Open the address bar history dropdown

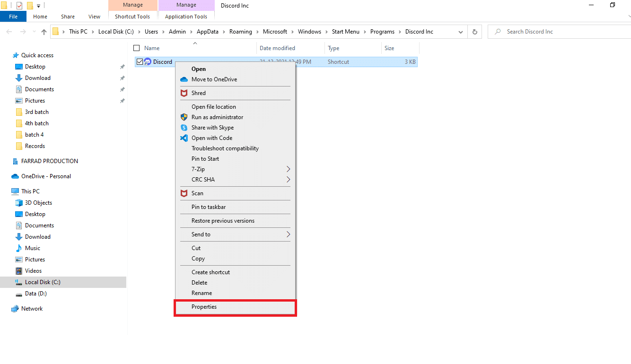[x=461, y=32]
